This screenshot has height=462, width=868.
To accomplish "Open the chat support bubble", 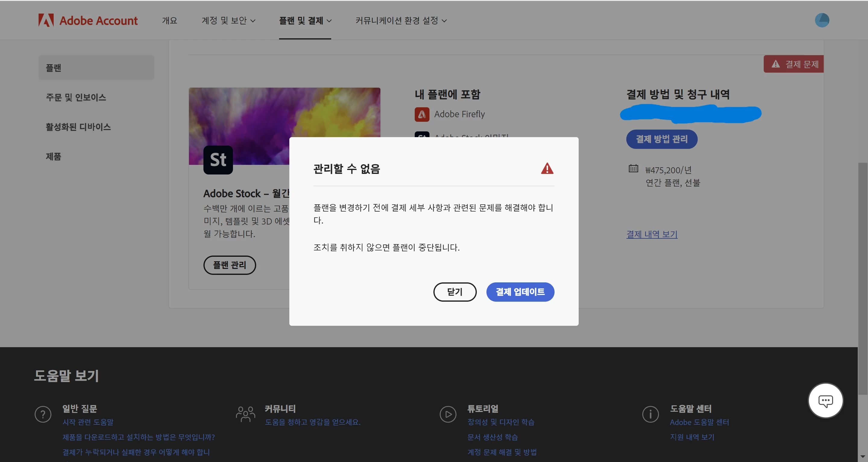I will [825, 400].
